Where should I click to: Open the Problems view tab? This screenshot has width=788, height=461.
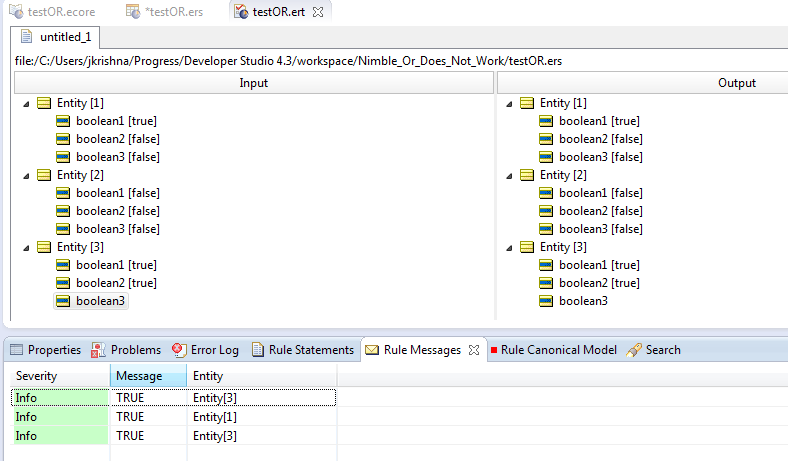126,350
